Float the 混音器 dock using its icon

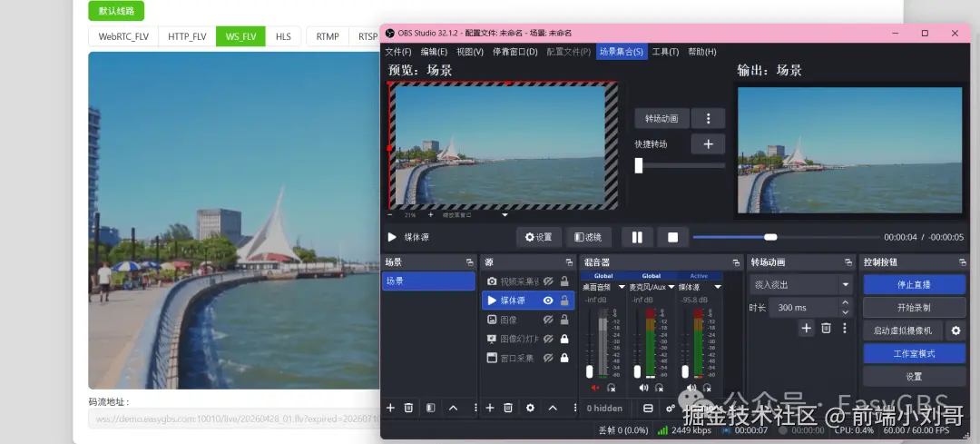[x=736, y=262]
